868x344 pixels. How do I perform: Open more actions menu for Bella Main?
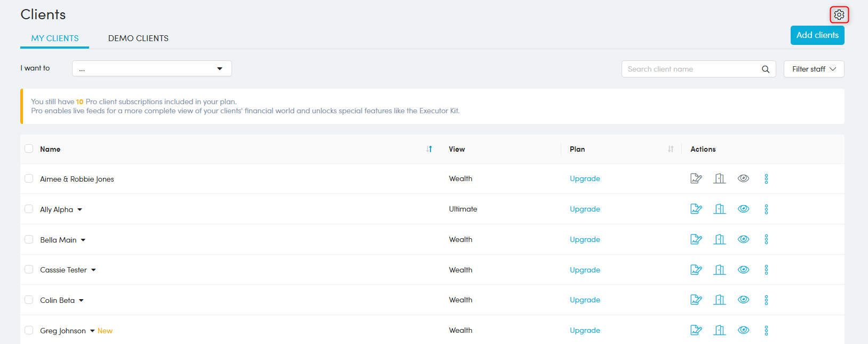pyautogui.click(x=766, y=239)
